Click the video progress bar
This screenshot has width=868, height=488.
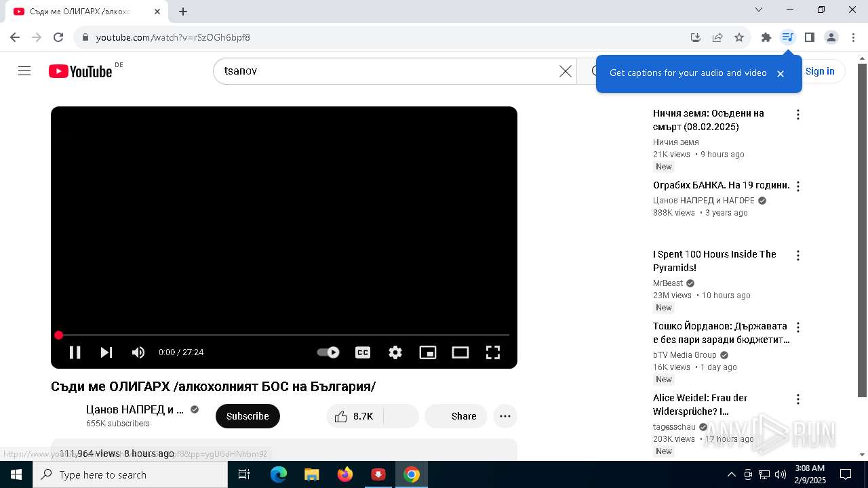[283, 335]
